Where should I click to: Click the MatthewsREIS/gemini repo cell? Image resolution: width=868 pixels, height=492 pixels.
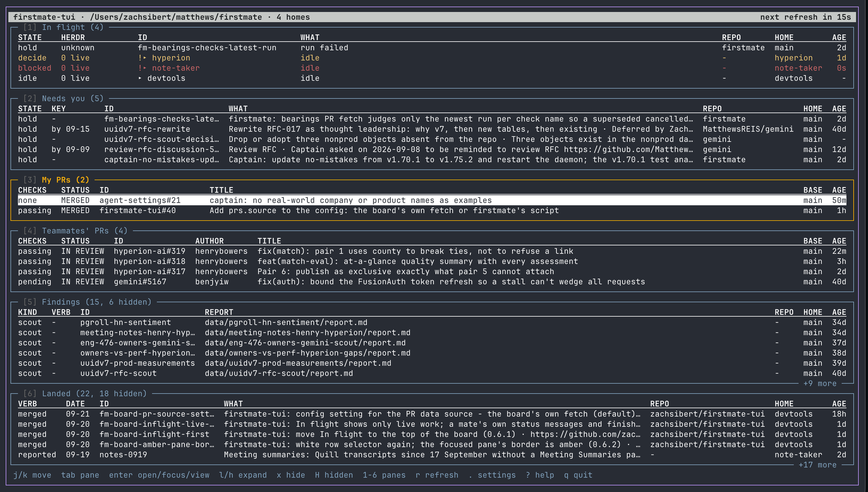(x=748, y=129)
